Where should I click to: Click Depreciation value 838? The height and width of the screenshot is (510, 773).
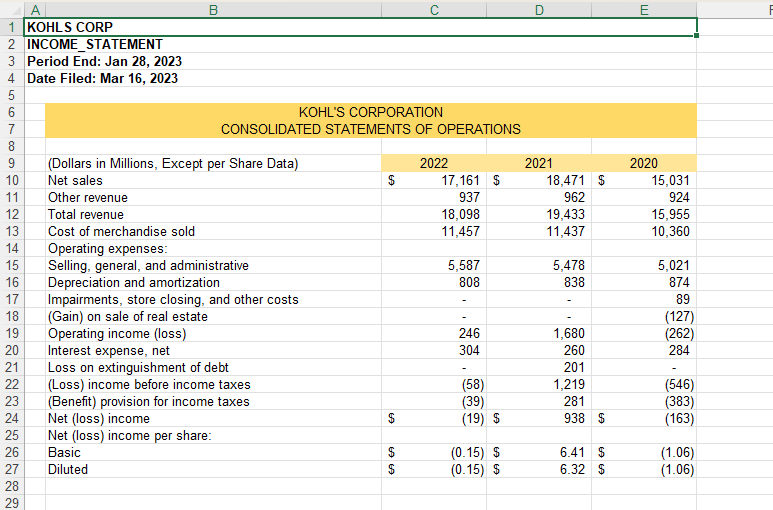[574, 282]
